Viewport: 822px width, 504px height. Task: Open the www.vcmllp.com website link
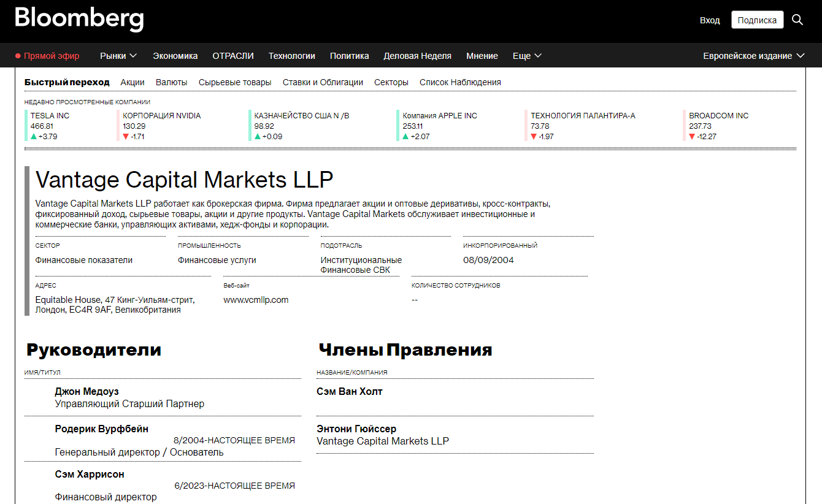[x=256, y=300]
